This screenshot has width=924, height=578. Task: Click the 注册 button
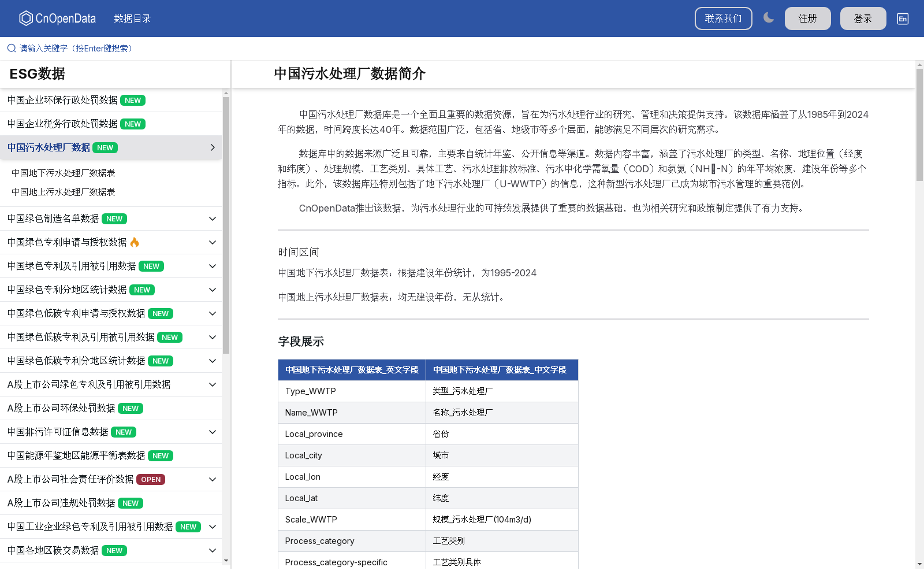tap(807, 18)
